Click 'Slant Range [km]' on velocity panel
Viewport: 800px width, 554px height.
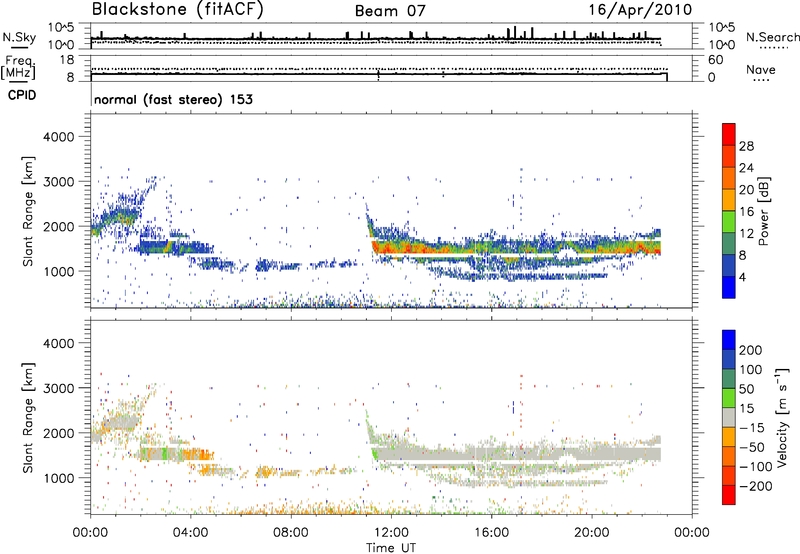[x=28, y=417]
